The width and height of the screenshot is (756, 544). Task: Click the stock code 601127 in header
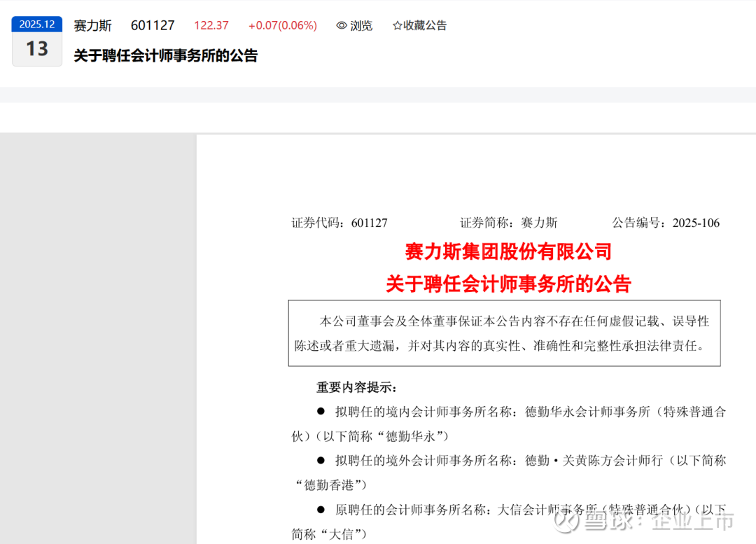coord(153,26)
